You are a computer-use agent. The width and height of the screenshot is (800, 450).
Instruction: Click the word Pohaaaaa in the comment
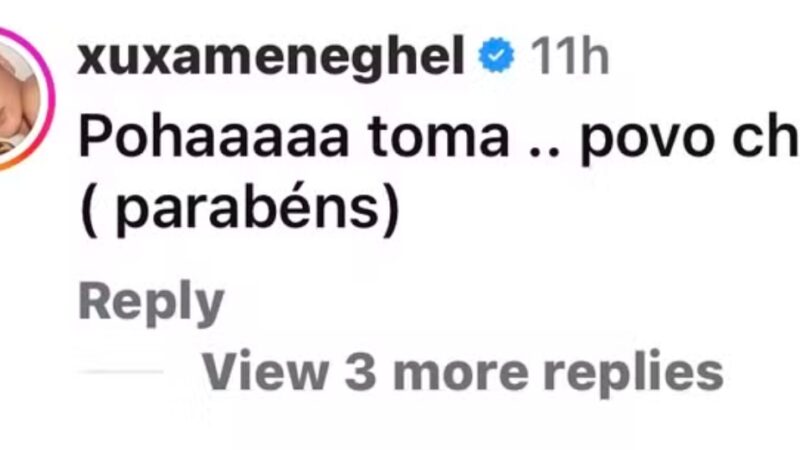[x=214, y=137]
